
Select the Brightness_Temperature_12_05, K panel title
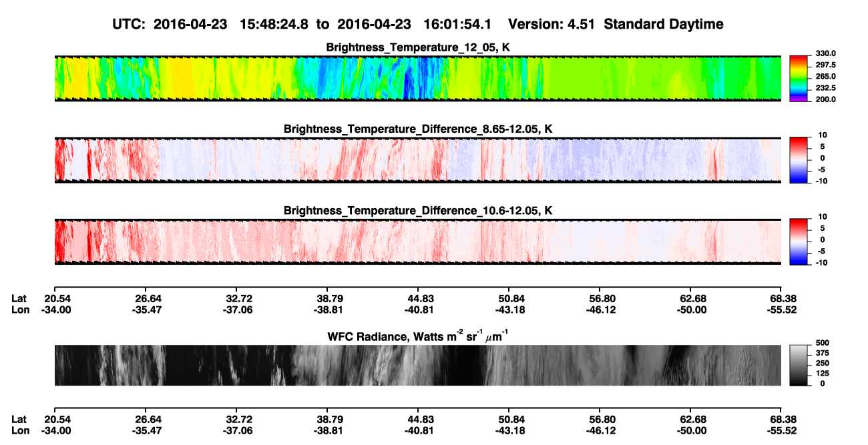pyautogui.click(x=418, y=47)
